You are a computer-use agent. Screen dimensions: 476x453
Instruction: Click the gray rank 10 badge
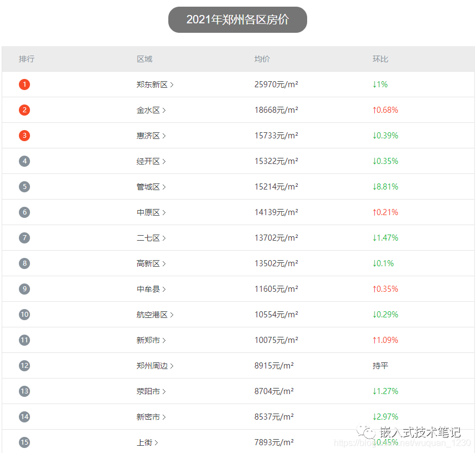pyautogui.click(x=24, y=314)
